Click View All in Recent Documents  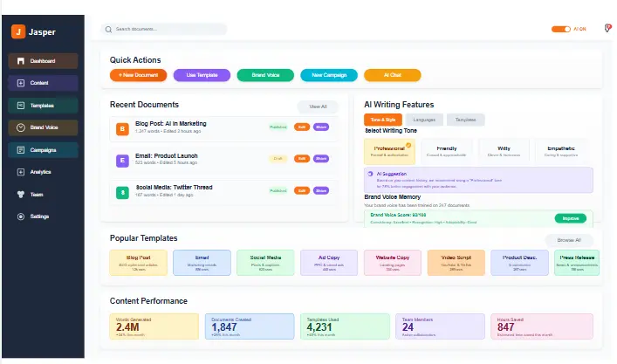[x=318, y=106]
